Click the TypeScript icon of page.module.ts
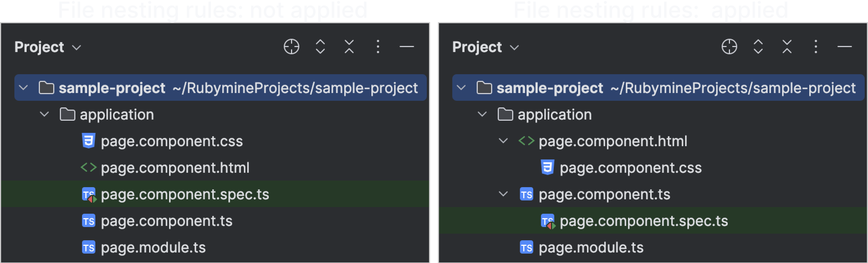Screen dimensions: 868x263 (x=89, y=248)
